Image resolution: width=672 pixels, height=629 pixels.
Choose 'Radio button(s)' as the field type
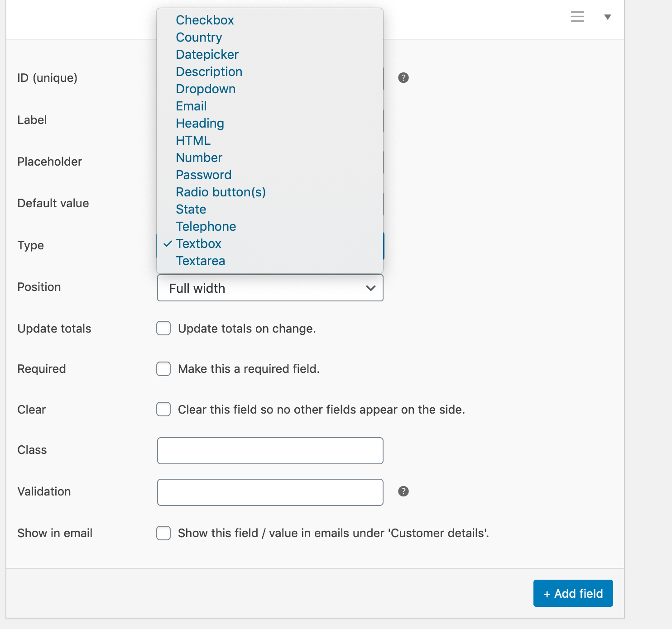(221, 192)
